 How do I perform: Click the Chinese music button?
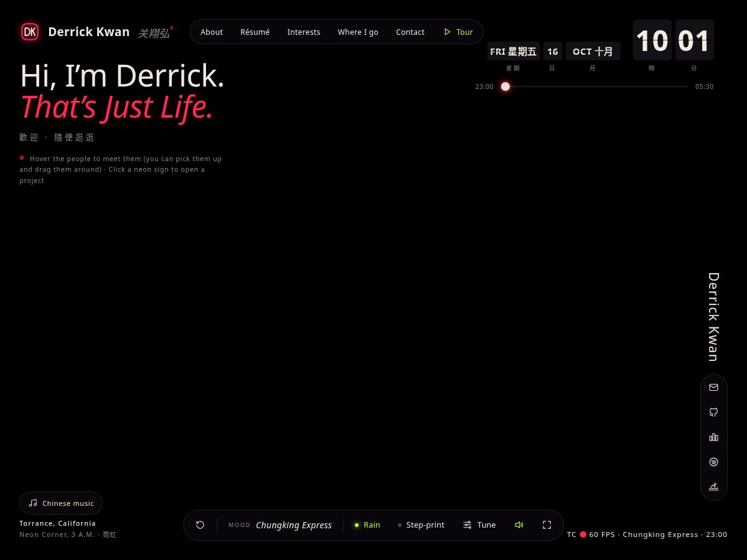[61, 503]
